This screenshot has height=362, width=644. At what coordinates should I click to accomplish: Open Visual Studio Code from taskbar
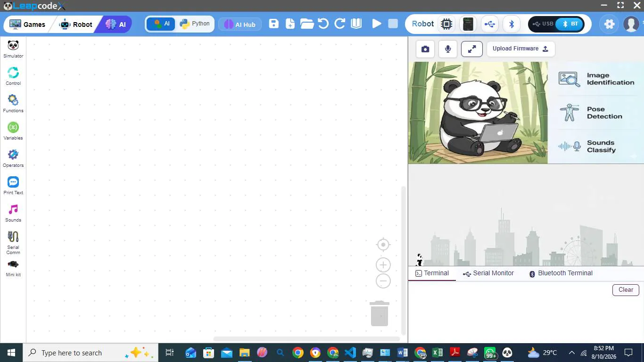point(350,353)
